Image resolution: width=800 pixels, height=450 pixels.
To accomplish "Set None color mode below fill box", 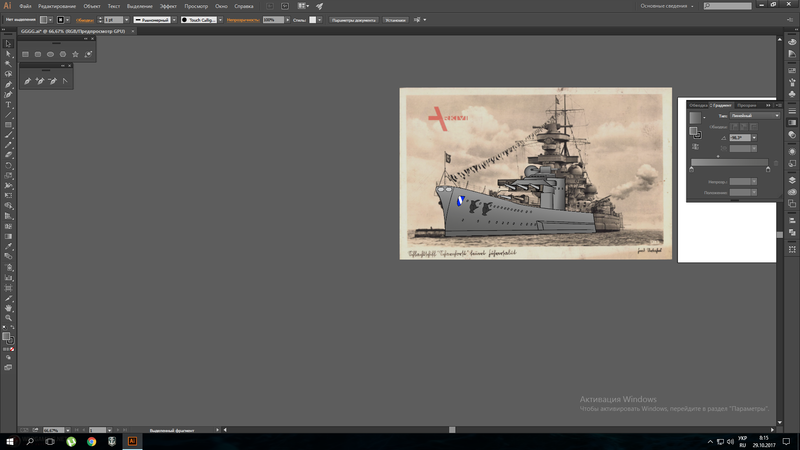I will point(12,349).
